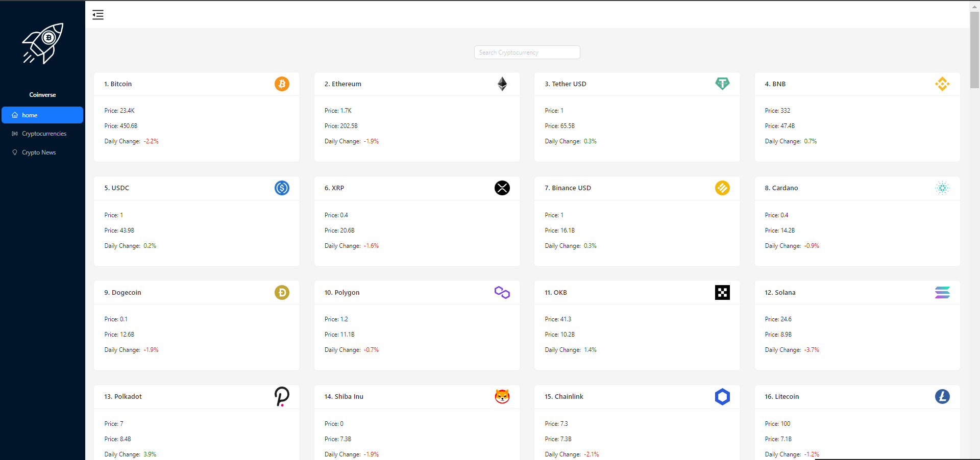Open Crypto News from the sidebar
980x460 pixels.
coord(42,152)
